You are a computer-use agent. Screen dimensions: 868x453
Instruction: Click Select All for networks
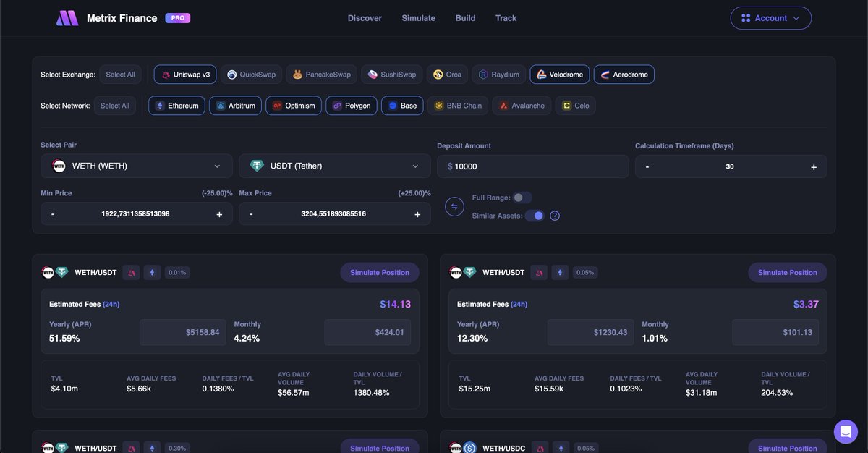(x=115, y=106)
